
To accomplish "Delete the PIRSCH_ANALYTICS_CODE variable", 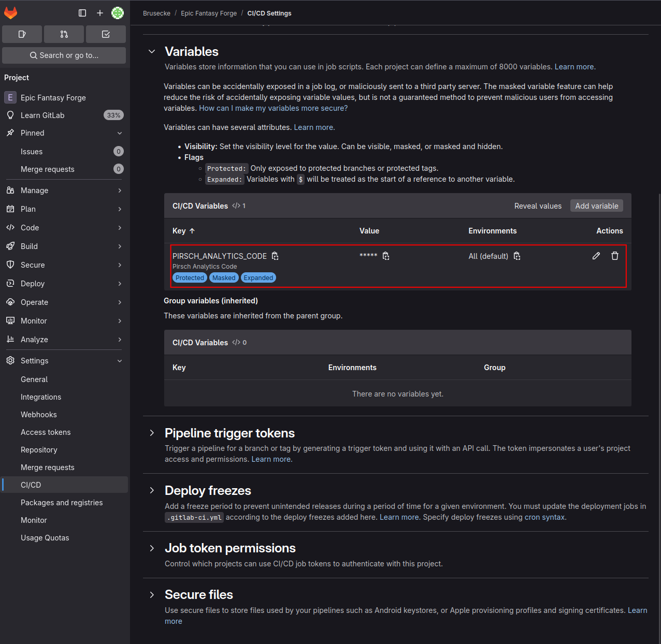I will point(615,256).
